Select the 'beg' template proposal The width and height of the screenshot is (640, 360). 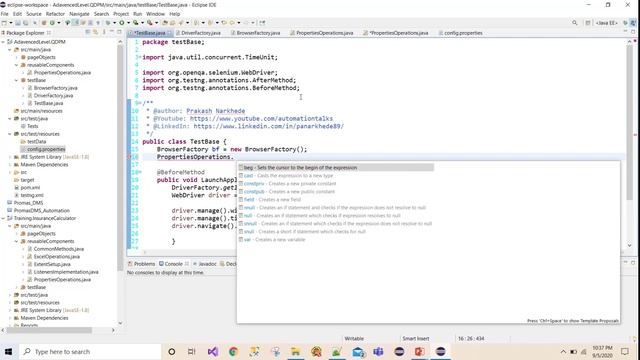tap(335, 167)
